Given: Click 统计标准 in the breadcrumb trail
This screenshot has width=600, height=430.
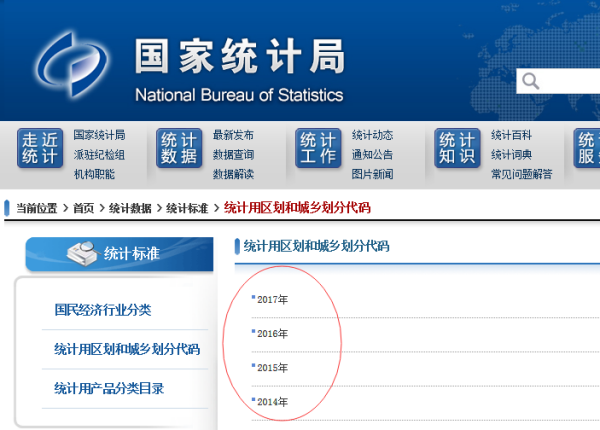Looking at the screenshot, I should (187, 208).
